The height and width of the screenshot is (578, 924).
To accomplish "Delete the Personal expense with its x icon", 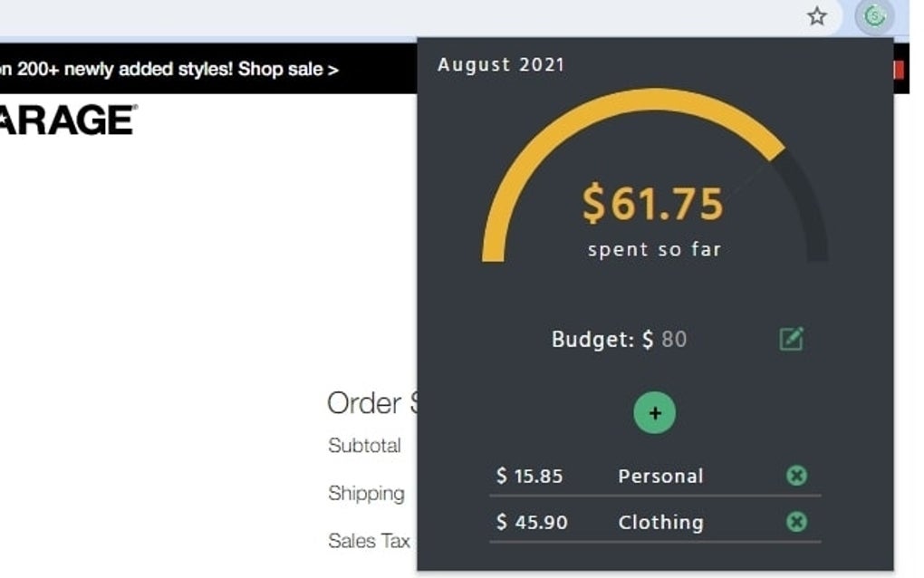I will pos(794,475).
